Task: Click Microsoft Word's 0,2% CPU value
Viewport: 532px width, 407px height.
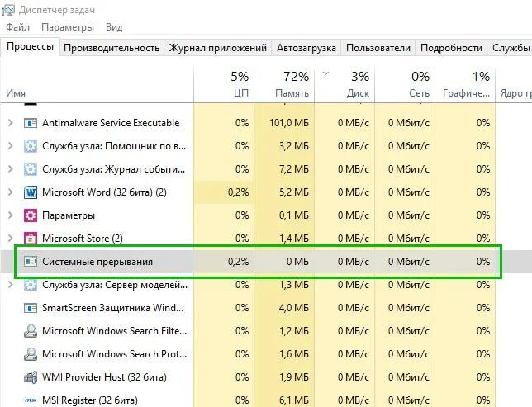Action: click(238, 192)
